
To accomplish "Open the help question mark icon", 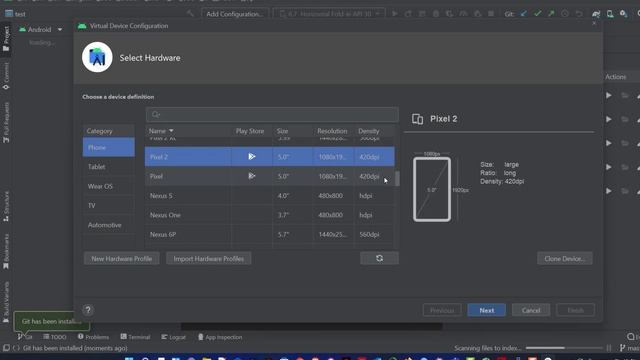I will click(x=88, y=310).
